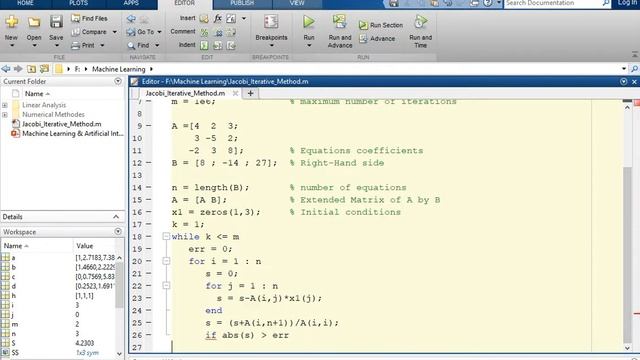Go back a folder in the address bar
Viewport: 640px width, 360px height.
coord(6,69)
